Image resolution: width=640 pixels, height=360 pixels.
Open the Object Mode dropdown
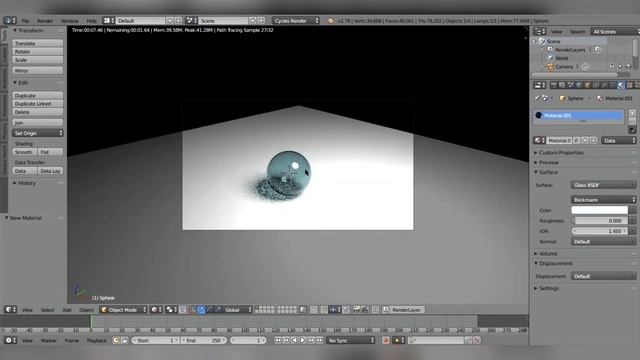pos(124,310)
